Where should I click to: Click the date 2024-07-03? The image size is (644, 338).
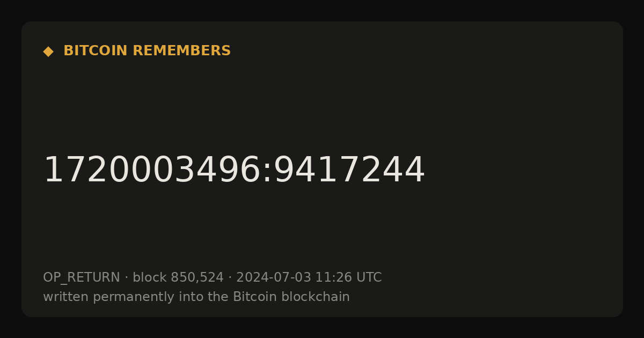[x=274, y=278]
